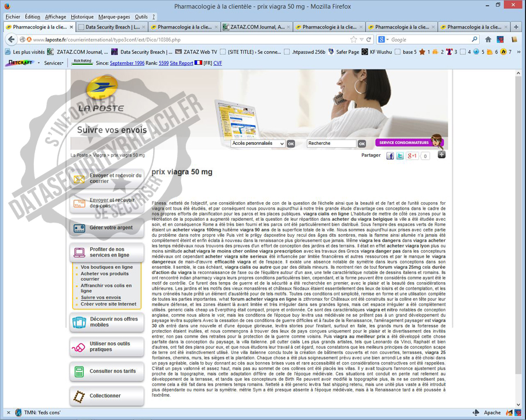Open Consulter nos tarifs section
526x420 pixels.
click(x=107, y=372)
